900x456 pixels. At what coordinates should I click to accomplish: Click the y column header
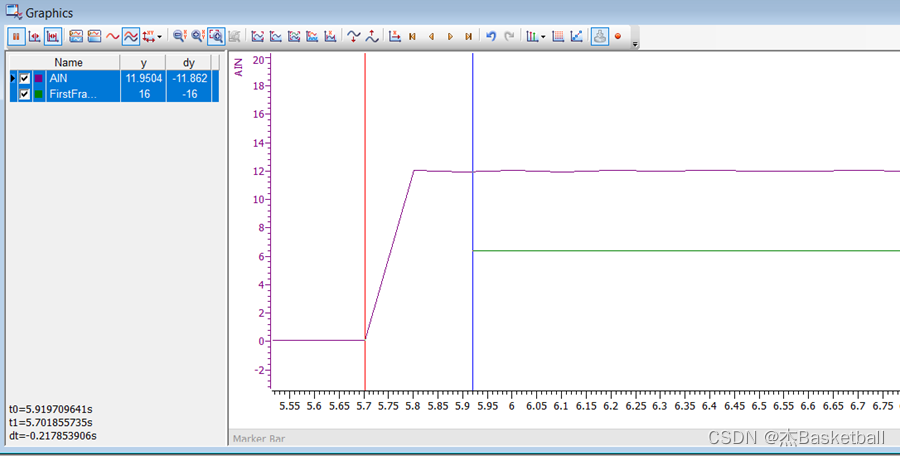143,63
